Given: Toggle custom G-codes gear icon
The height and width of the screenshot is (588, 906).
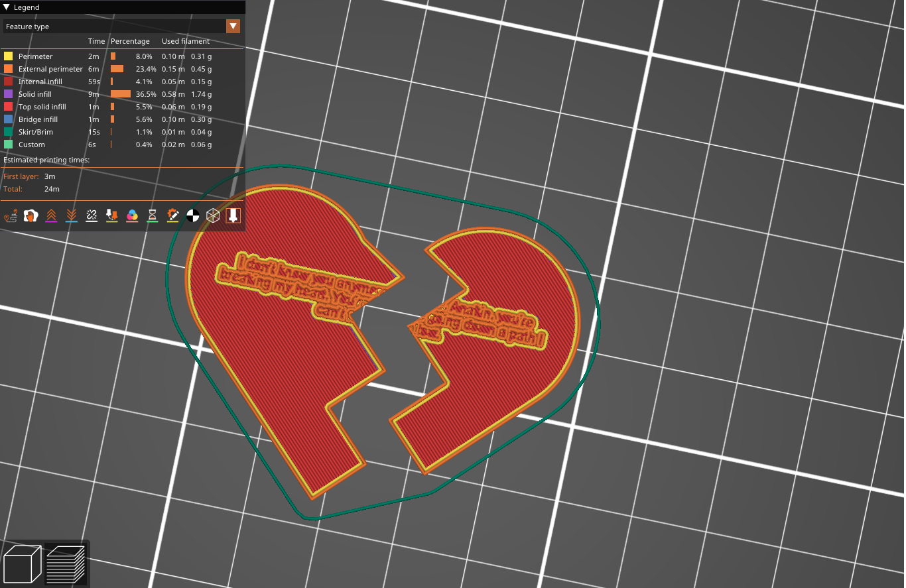Looking at the screenshot, I should (172, 215).
